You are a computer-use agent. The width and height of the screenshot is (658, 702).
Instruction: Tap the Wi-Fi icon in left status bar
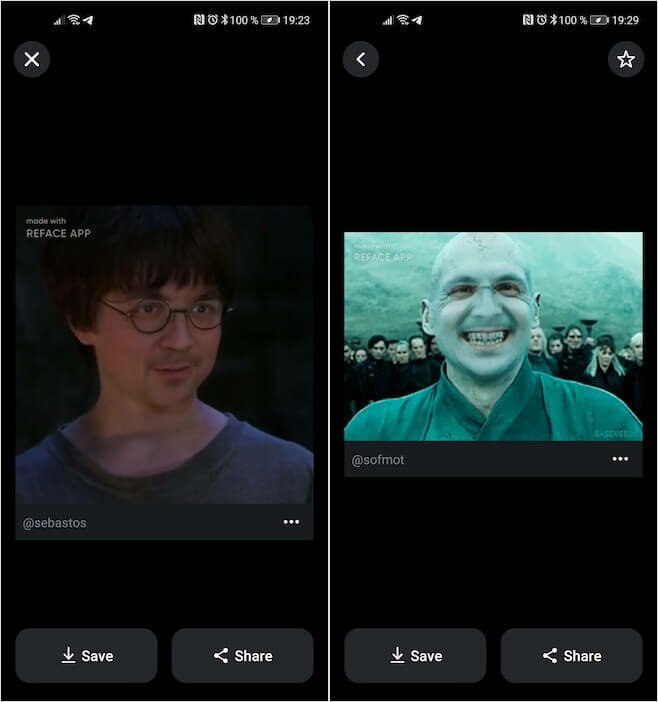[x=74, y=20]
